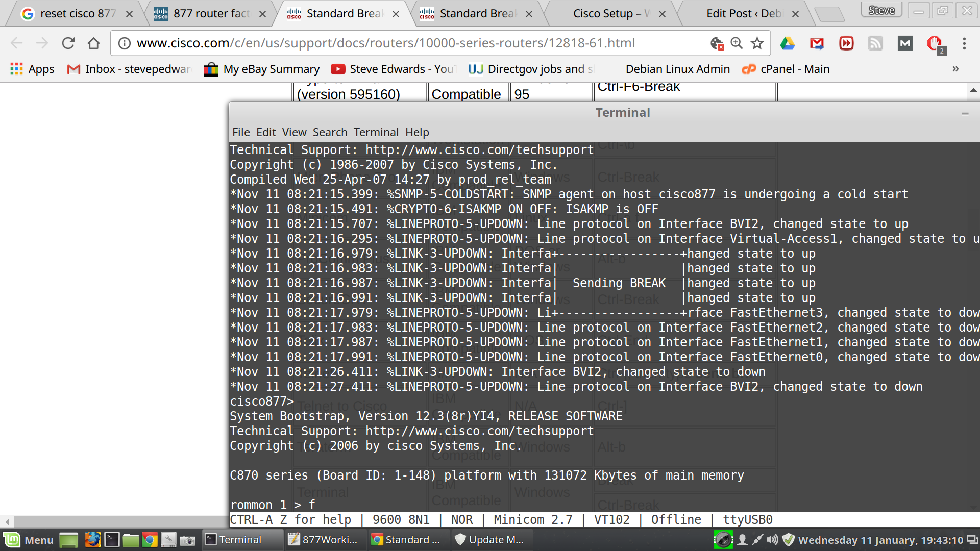Open the Terminal menu in the menu bar
Image resolution: width=980 pixels, height=551 pixels.
[376, 132]
